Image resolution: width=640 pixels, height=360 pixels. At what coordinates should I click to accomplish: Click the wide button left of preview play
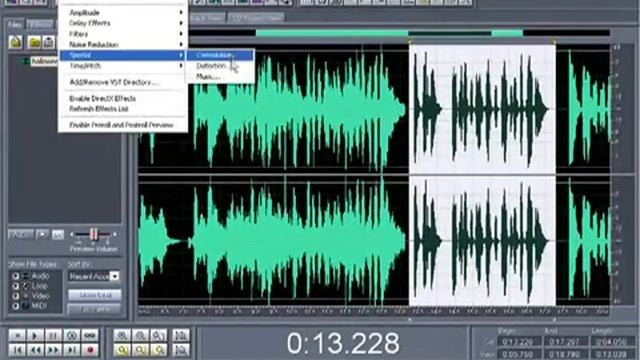tap(21, 235)
